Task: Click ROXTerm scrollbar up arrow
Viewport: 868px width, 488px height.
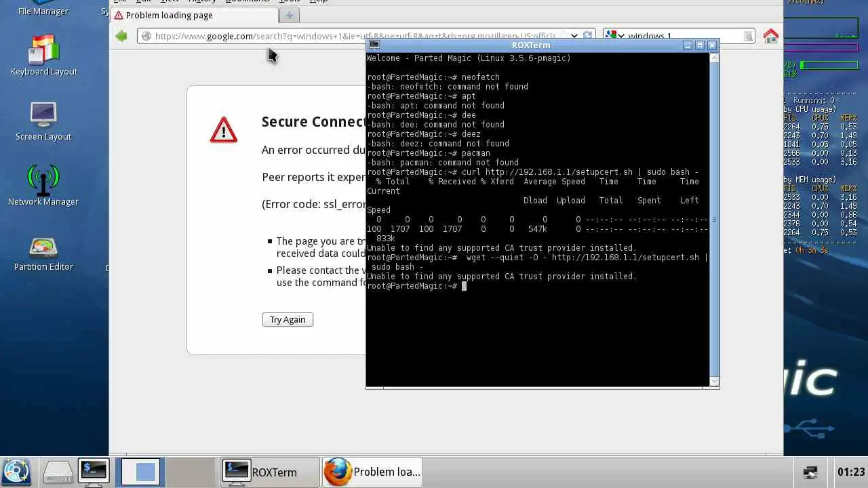Action: click(713, 58)
